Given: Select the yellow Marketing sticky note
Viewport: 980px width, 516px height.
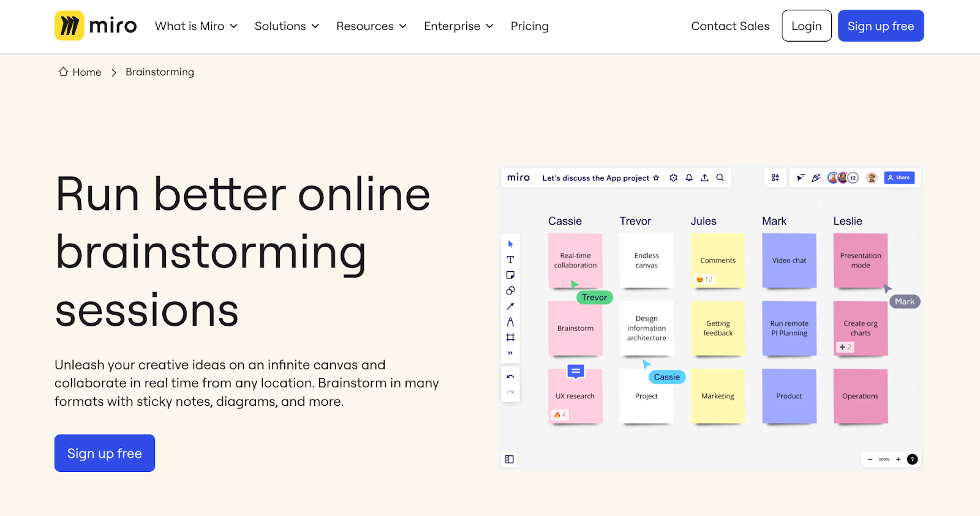Looking at the screenshot, I should point(718,396).
